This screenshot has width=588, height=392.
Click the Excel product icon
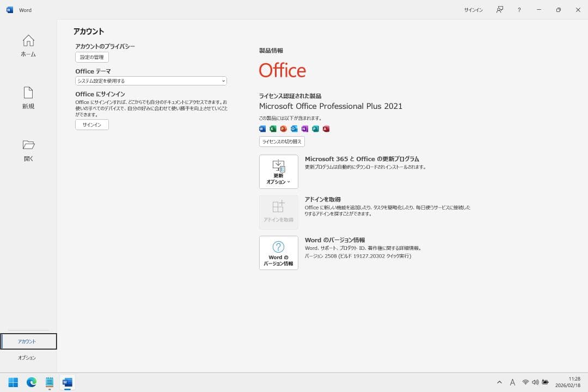(x=273, y=128)
